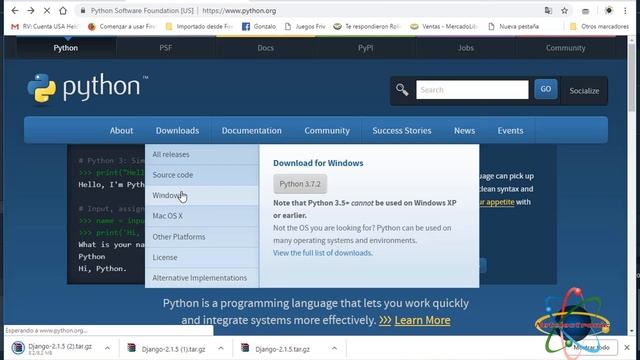Open the Importado desde Firefox bookmark folder

pyautogui.click(x=199, y=27)
